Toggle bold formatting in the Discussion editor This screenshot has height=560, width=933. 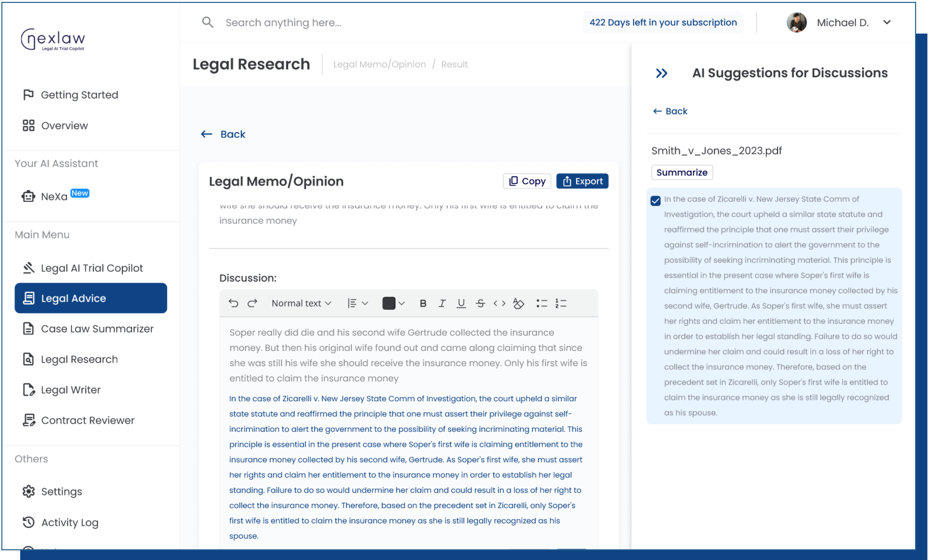click(x=423, y=303)
